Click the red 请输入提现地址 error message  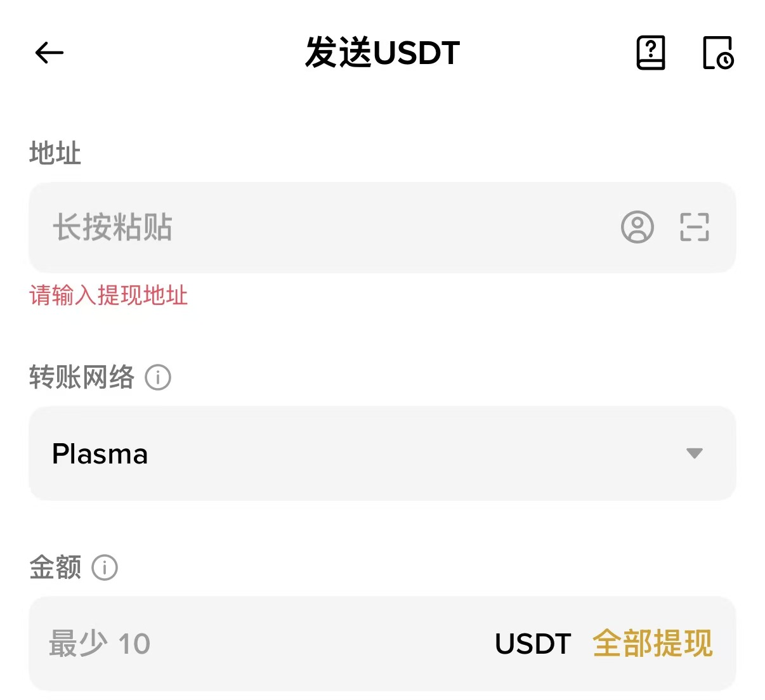click(x=108, y=295)
